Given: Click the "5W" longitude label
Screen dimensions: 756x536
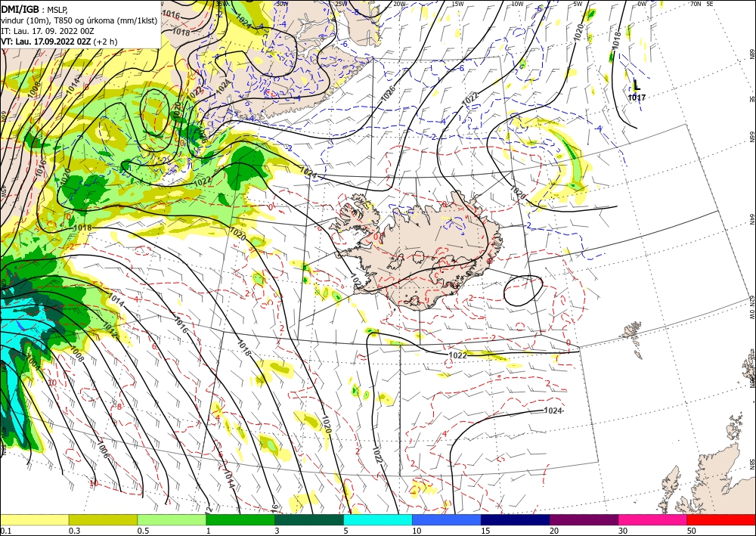Looking at the screenshot, I should tap(577, 4).
